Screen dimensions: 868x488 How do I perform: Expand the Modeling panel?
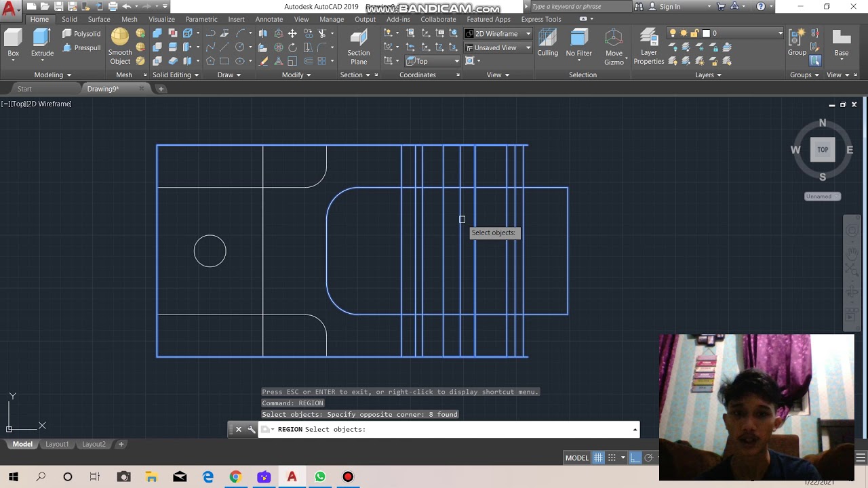pyautogui.click(x=53, y=75)
